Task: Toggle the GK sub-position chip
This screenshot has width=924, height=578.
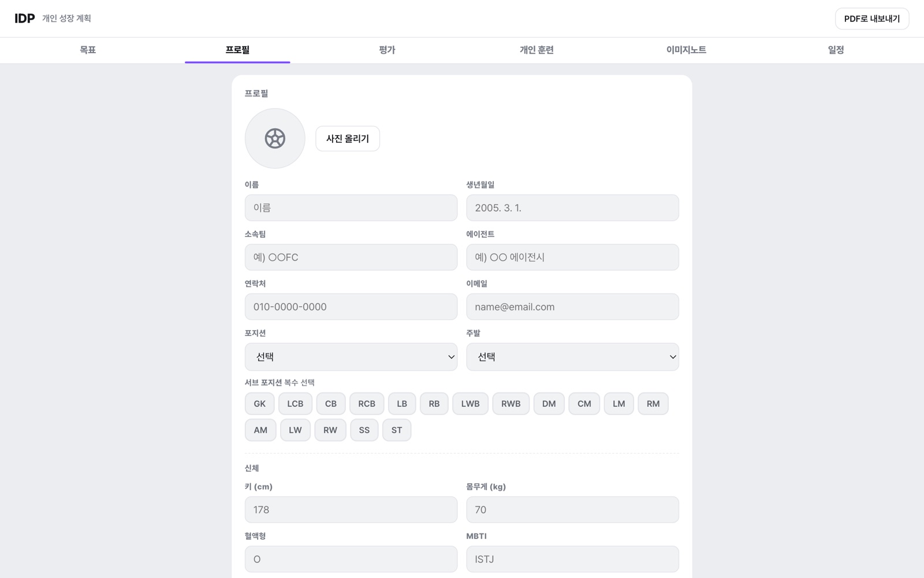Action: coord(260,403)
